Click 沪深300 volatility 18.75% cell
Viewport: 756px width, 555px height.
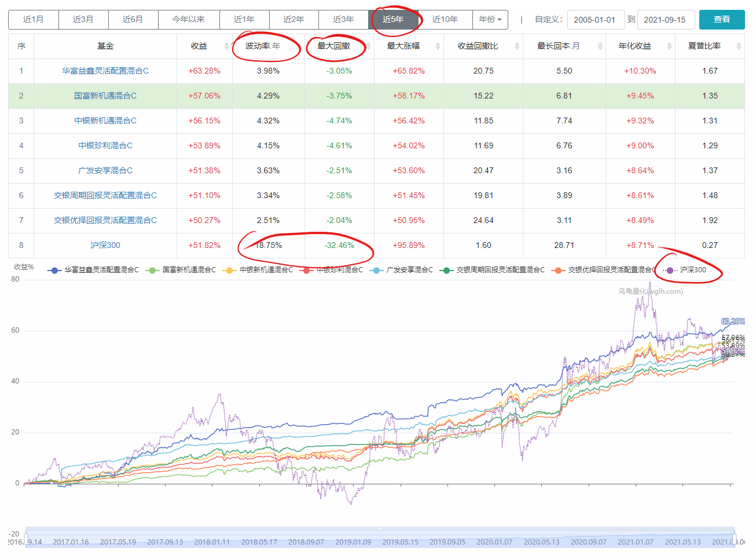pos(269,245)
